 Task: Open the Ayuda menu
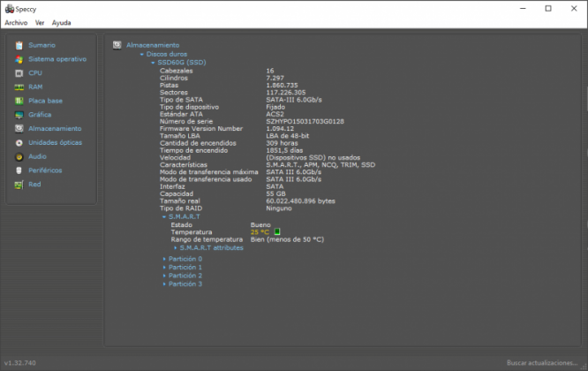coord(61,22)
